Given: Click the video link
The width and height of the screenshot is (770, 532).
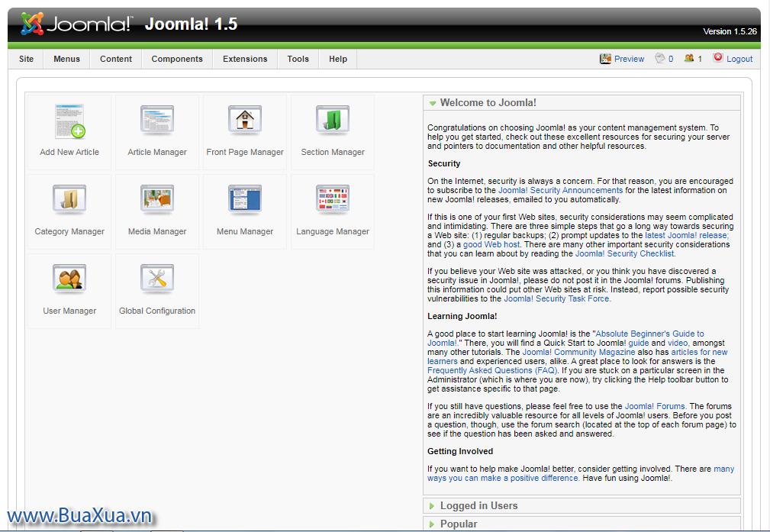Looking at the screenshot, I should [x=677, y=343].
